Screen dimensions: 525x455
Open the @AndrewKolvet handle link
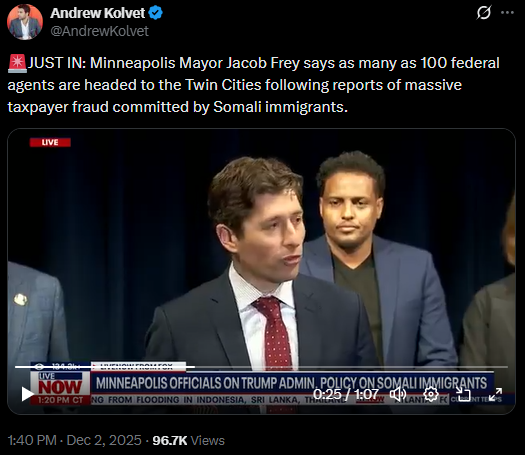(99, 31)
